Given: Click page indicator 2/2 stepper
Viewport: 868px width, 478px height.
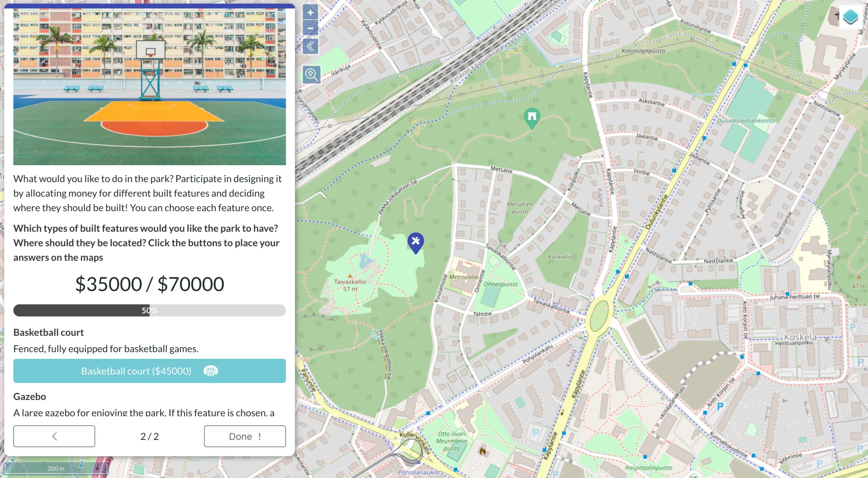Looking at the screenshot, I should point(149,436).
